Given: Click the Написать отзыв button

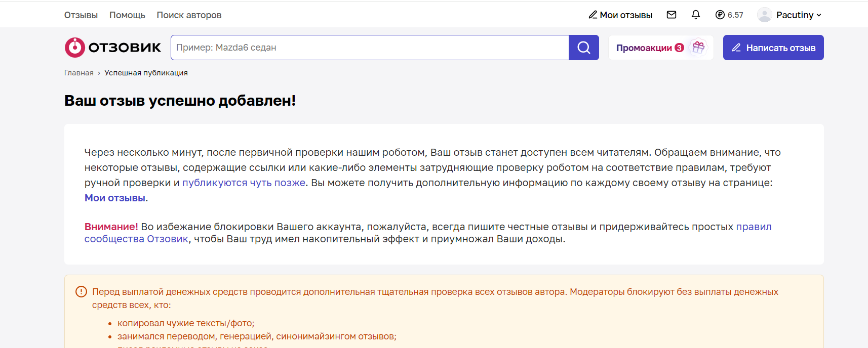Looking at the screenshot, I should [x=773, y=48].
